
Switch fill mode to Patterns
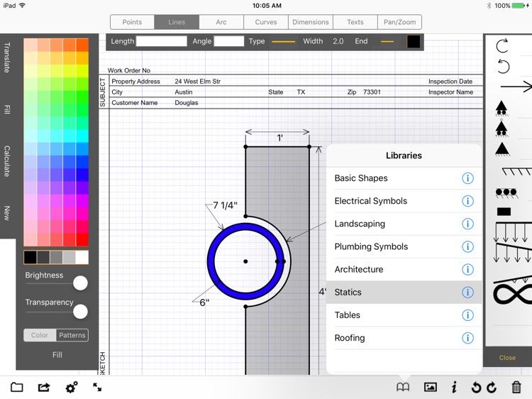(x=72, y=335)
